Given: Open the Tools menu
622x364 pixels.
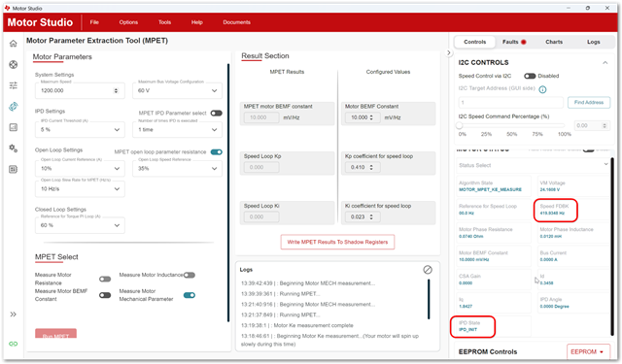Looking at the screenshot, I should coord(164,22).
